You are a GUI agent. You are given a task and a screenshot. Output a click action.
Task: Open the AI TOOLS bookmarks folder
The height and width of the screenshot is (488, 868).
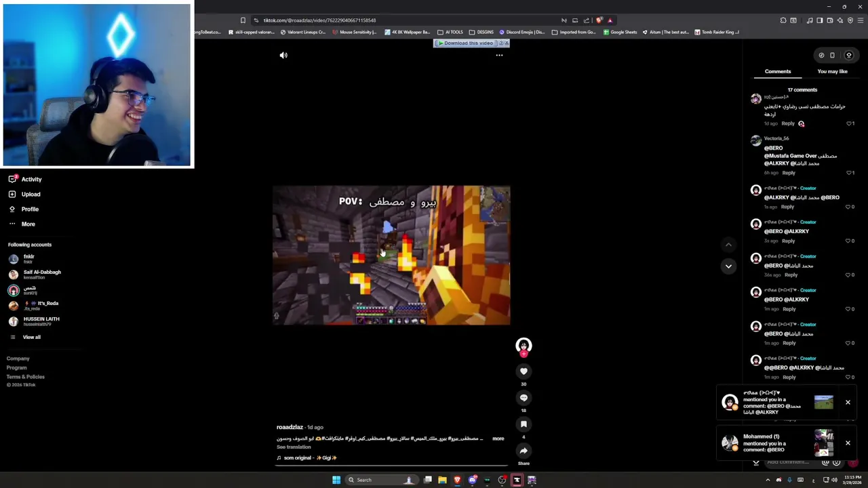(x=450, y=32)
